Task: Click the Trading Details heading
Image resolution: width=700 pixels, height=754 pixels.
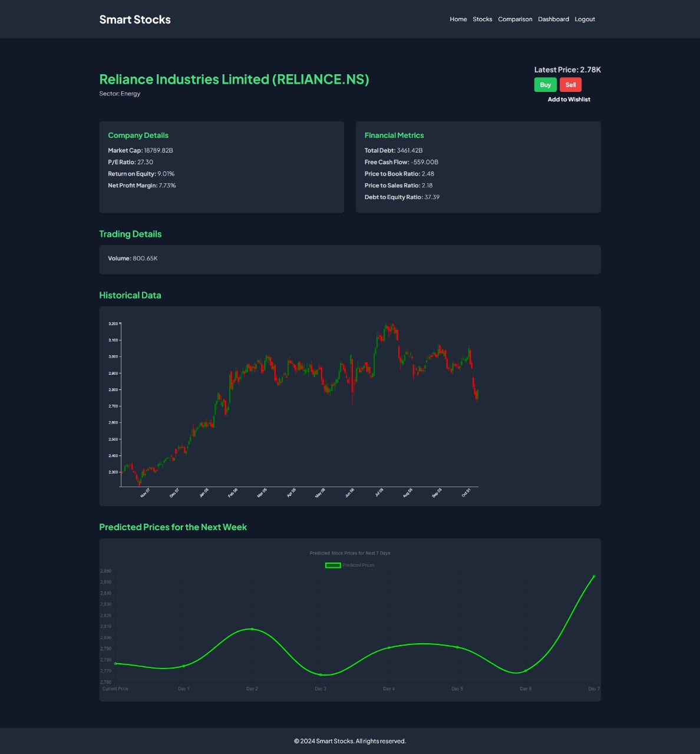Action: [130, 234]
